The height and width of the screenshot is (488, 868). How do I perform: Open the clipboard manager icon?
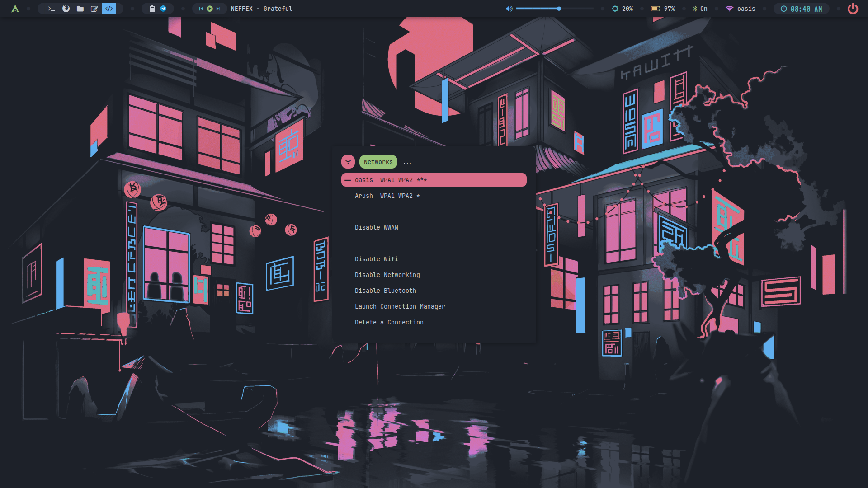(x=152, y=9)
